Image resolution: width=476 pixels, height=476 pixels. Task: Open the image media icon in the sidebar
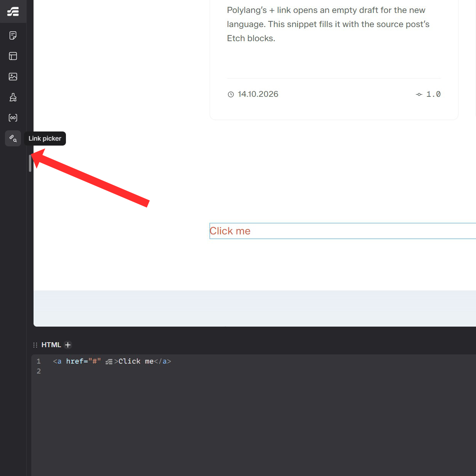click(x=13, y=77)
